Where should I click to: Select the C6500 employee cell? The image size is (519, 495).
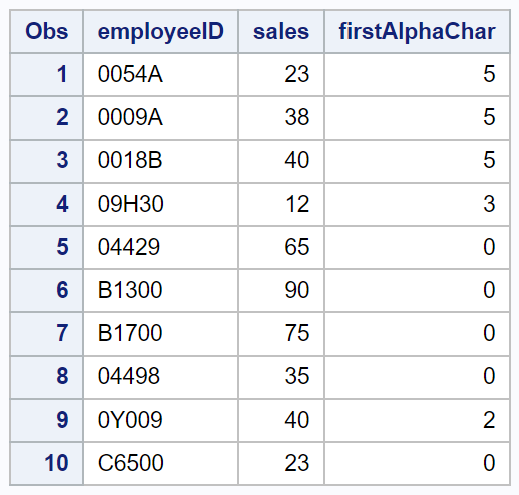(161, 463)
